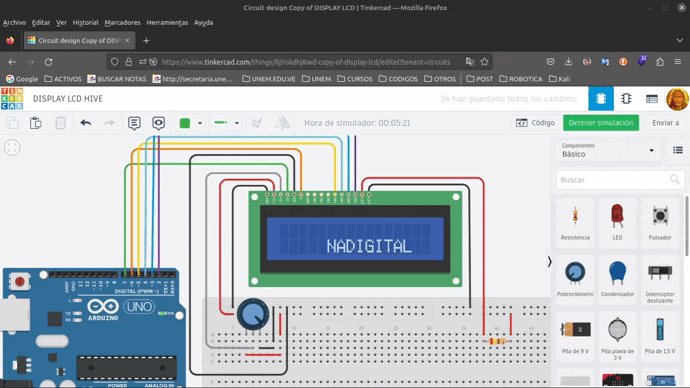Open the notes tool icon
This screenshot has height=388, width=690.
tap(134, 123)
